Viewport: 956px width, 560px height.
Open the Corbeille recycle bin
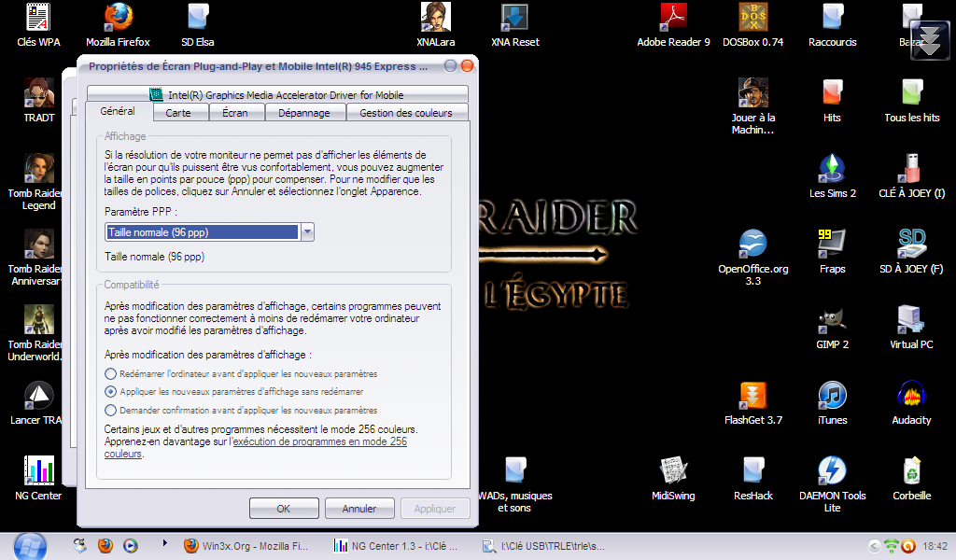coord(911,471)
